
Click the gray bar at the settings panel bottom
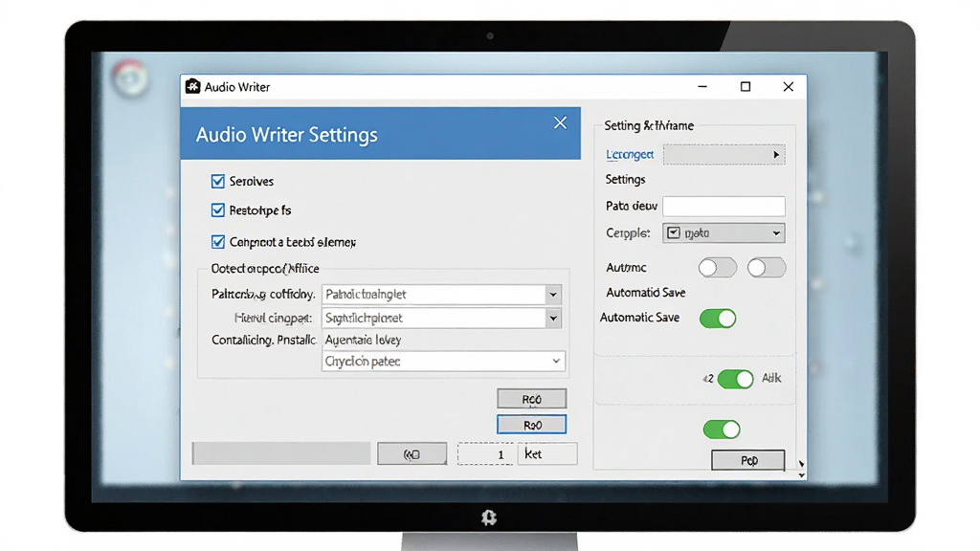281,453
